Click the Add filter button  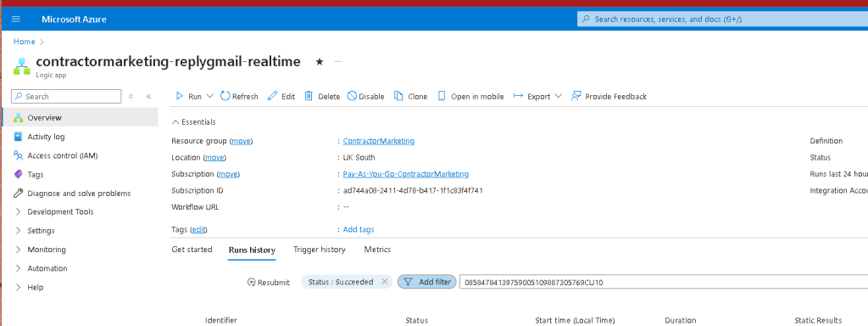pos(427,282)
